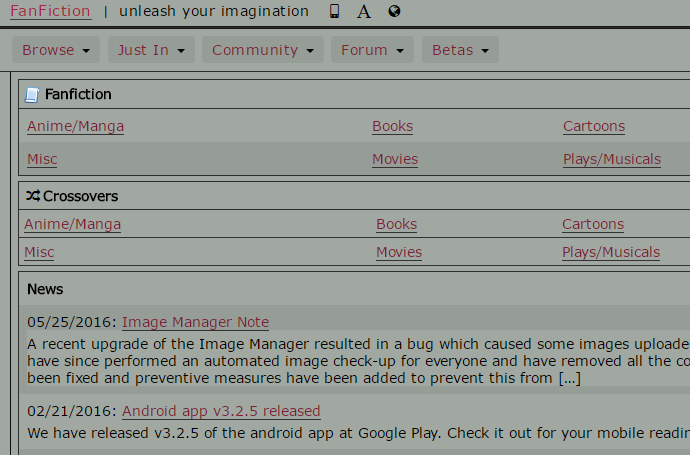Select Movies under Fanfiction
Image resolution: width=690 pixels, height=455 pixels.
click(x=395, y=159)
